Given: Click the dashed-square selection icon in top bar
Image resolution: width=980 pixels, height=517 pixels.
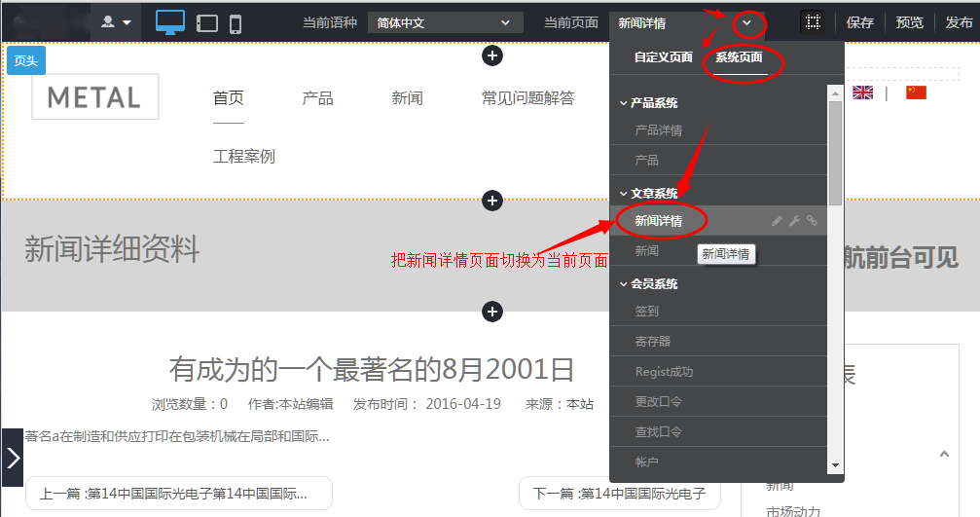Looking at the screenshot, I should tap(813, 22).
